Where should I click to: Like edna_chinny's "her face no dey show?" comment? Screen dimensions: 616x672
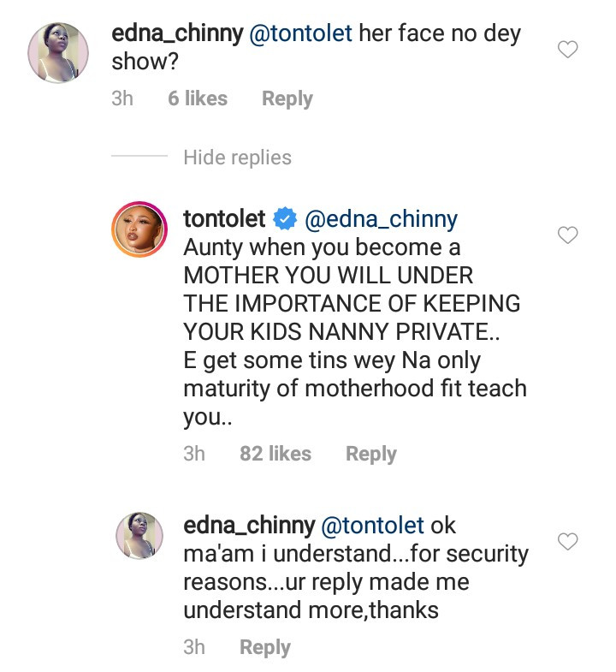pyautogui.click(x=567, y=51)
